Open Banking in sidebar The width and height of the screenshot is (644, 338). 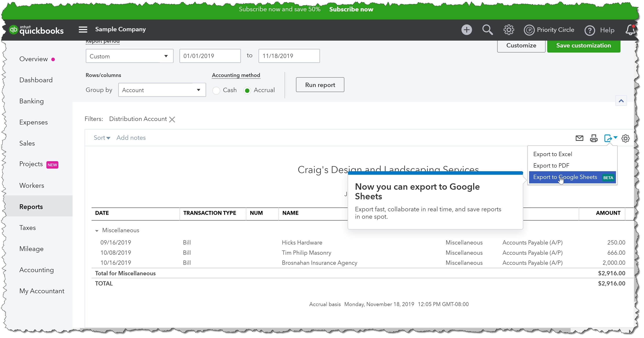(31, 101)
